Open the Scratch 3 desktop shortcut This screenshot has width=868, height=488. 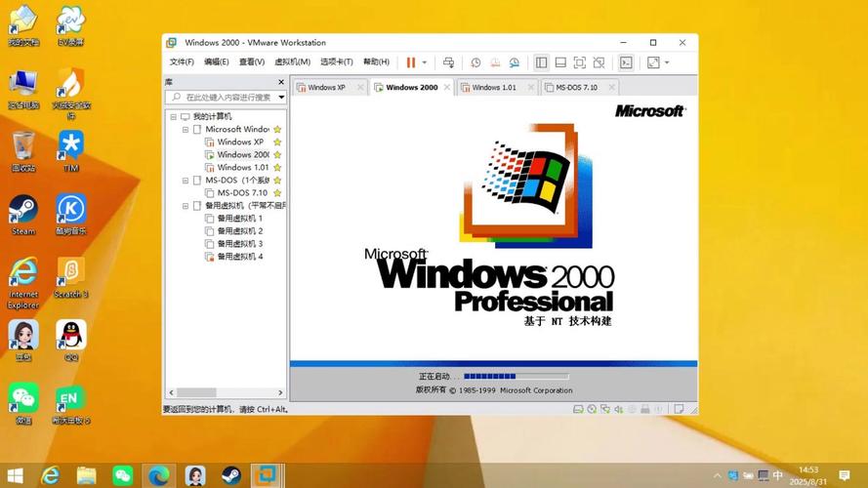pos(71,278)
